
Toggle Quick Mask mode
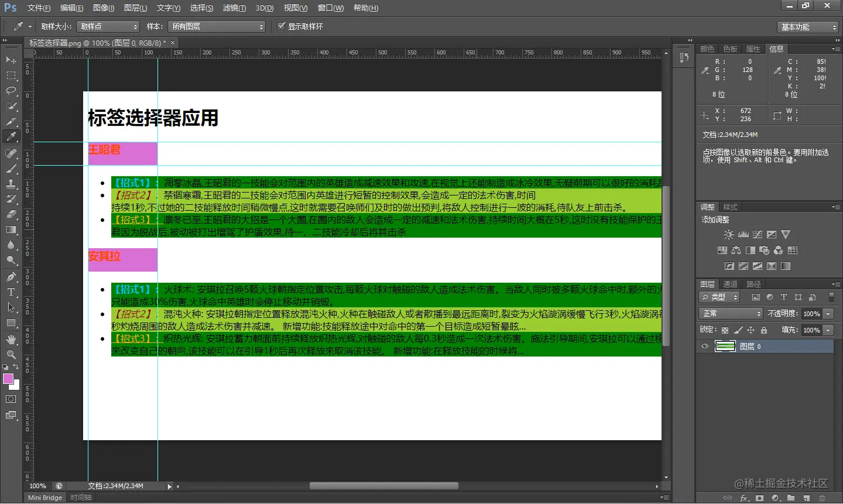point(11,399)
